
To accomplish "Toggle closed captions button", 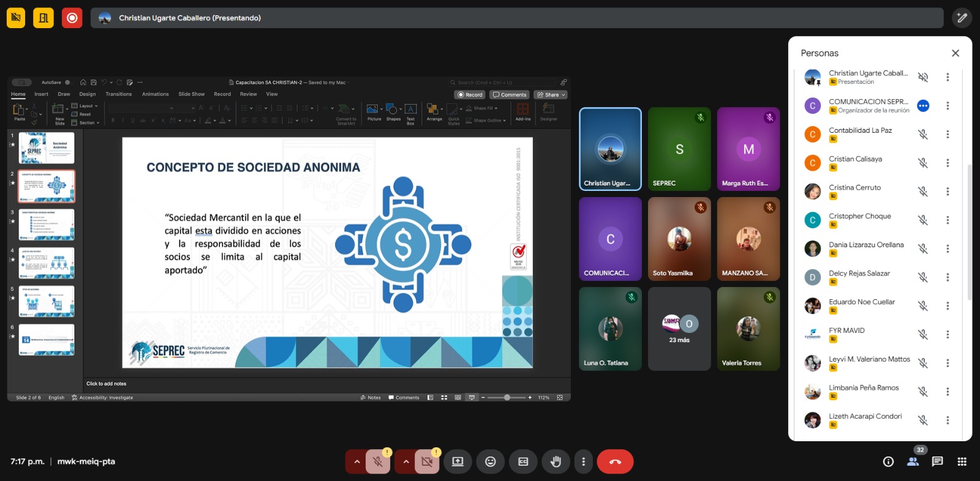I will click(523, 462).
